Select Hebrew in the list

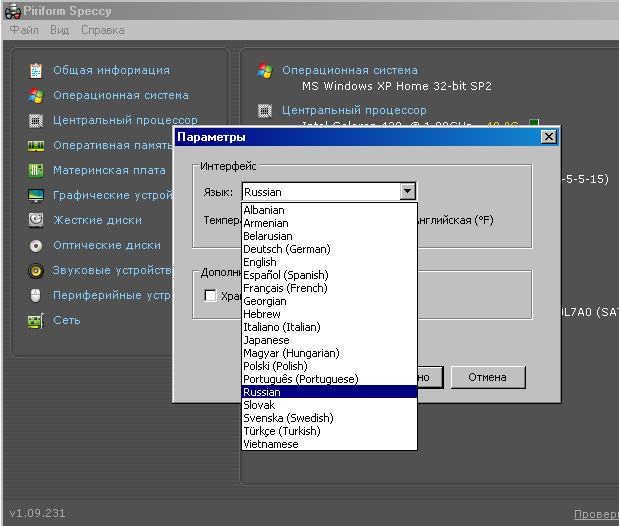click(x=329, y=314)
